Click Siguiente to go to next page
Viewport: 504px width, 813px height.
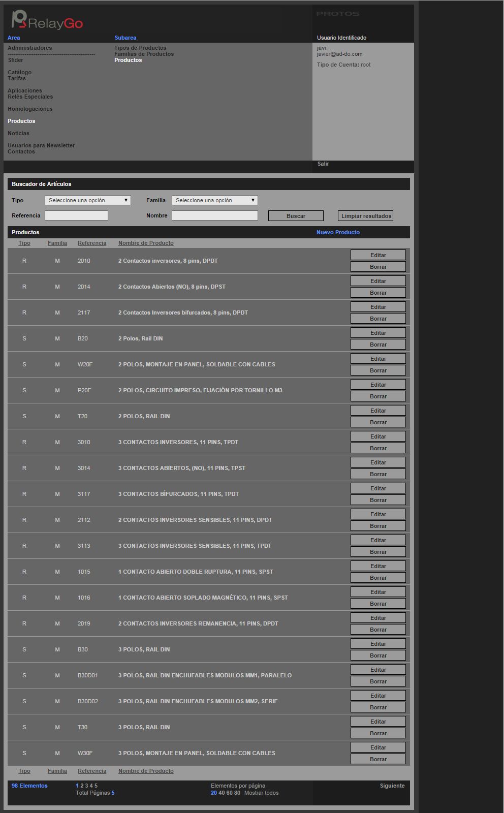point(392,786)
